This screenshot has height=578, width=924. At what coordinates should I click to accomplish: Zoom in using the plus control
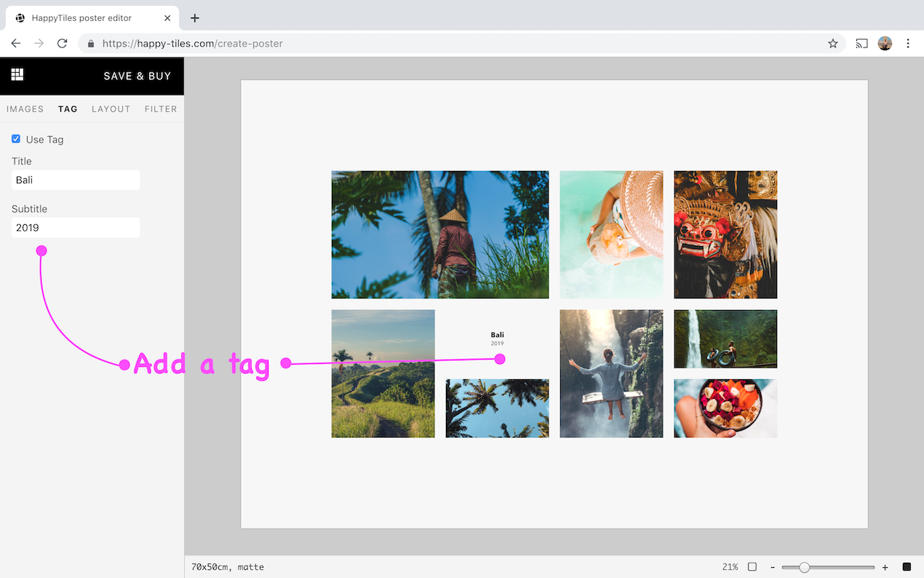tap(885, 566)
